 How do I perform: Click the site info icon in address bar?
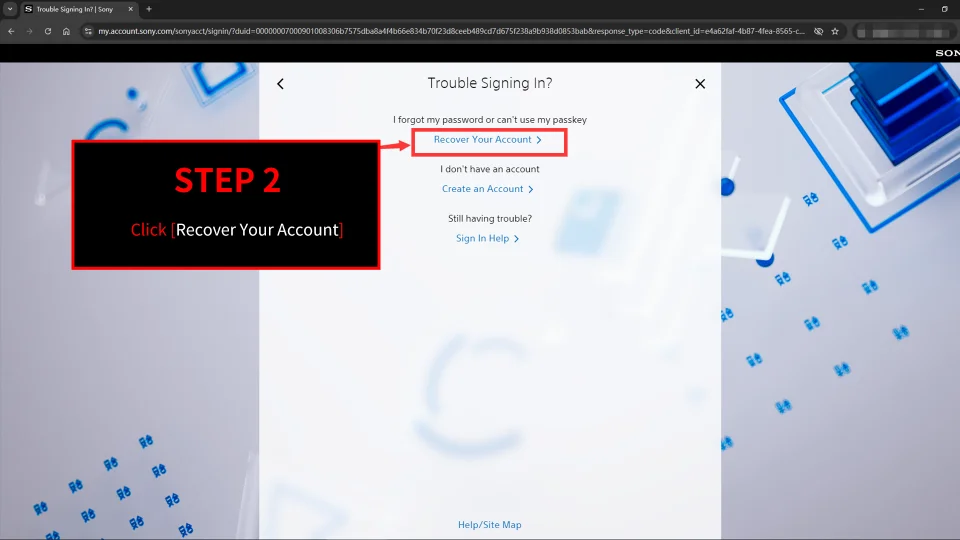tap(88, 31)
